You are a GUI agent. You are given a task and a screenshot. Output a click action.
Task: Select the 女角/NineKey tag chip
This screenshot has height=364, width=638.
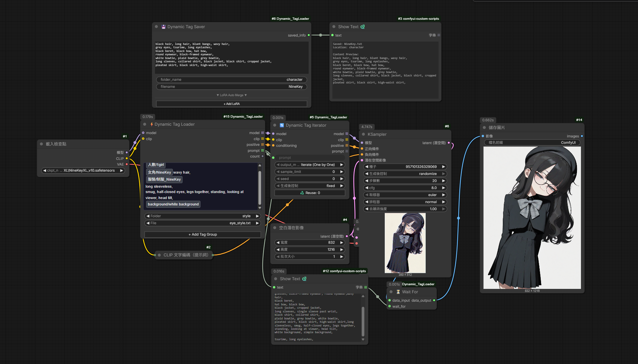click(159, 173)
